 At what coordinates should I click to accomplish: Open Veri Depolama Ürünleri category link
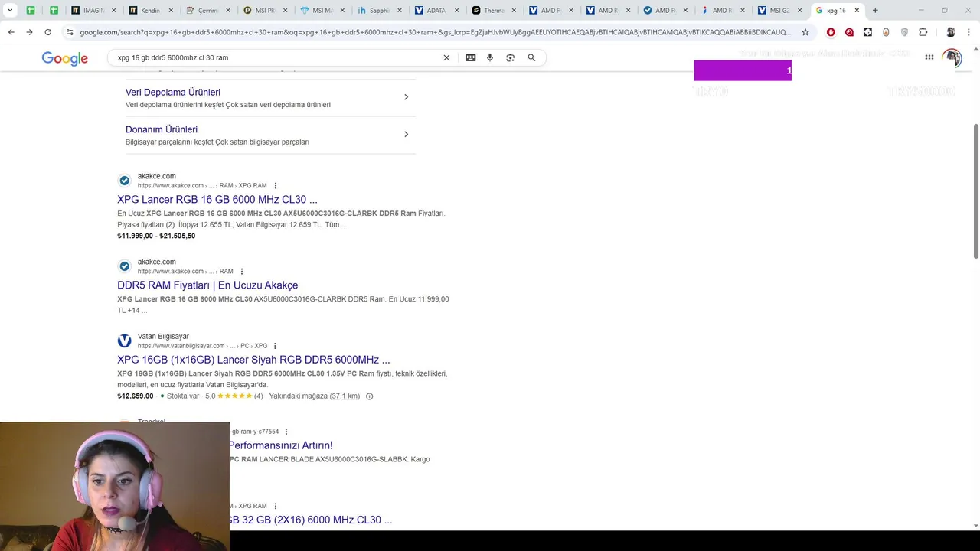point(173,93)
